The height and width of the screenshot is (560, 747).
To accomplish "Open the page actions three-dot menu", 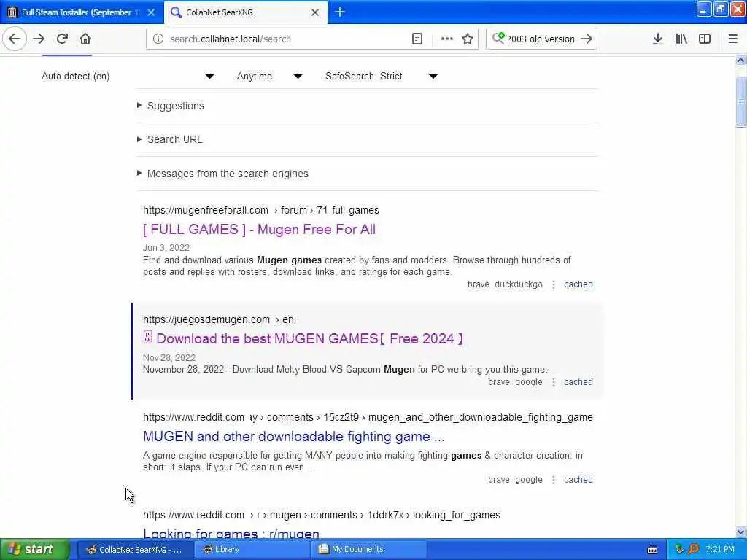I will [x=446, y=39].
